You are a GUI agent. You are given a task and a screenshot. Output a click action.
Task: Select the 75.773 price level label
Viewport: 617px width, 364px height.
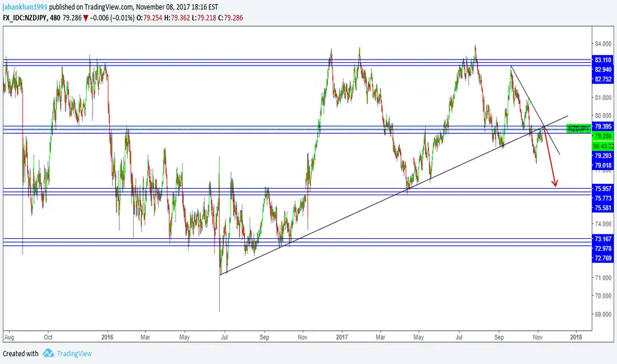tap(603, 198)
